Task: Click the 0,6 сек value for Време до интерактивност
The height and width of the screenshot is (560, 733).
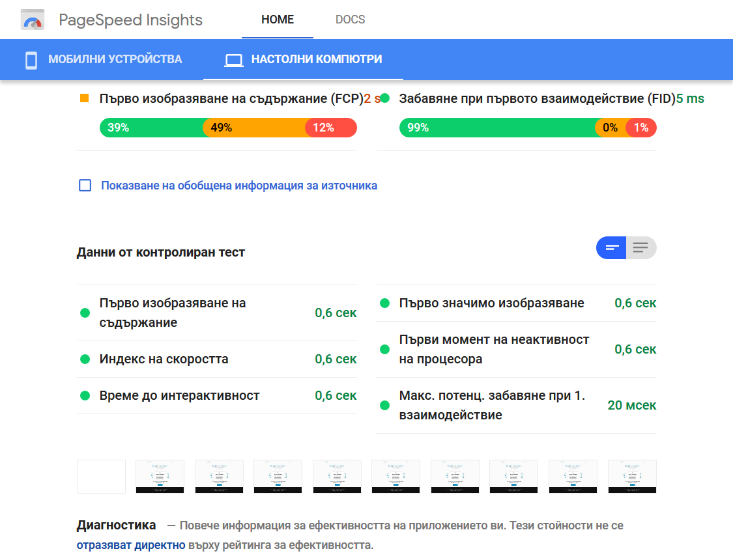Action: (x=336, y=396)
